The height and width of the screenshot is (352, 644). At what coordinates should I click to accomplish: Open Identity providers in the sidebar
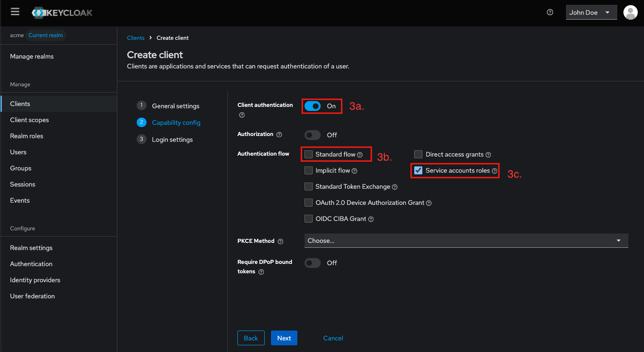coord(35,280)
